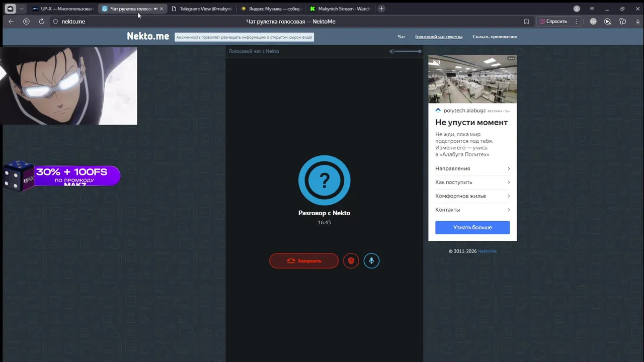This screenshot has height=362, width=644.
Task: Open the ad options three-dot menu
Action: (511, 58)
